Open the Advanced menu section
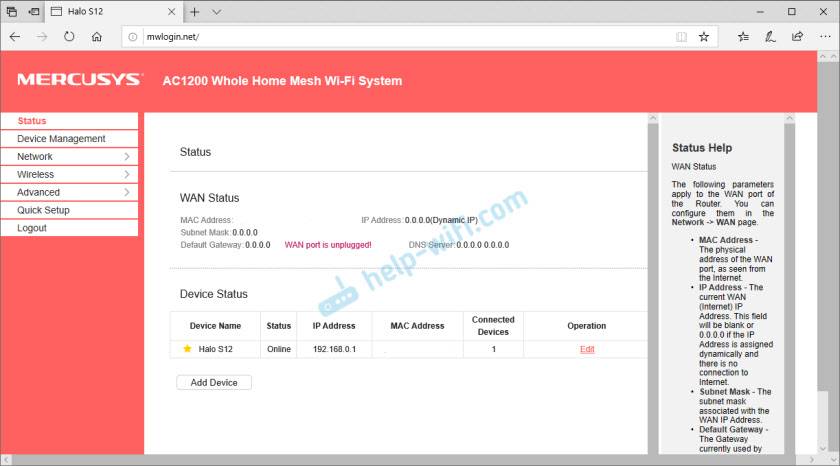Image resolution: width=840 pixels, height=466 pixels. point(70,192)
